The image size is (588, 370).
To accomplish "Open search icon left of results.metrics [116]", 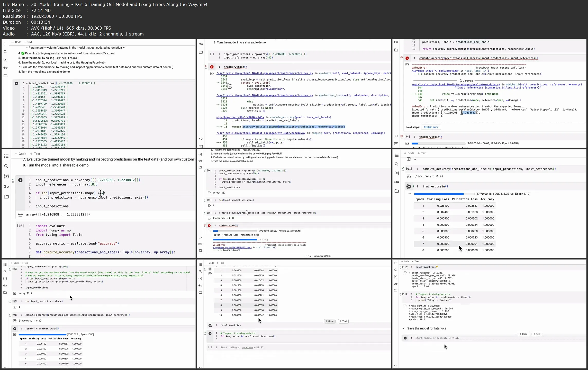I will pyautogui.click(x=395, y=270).
